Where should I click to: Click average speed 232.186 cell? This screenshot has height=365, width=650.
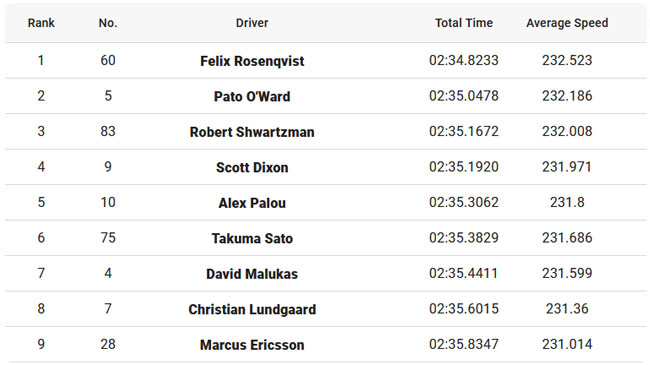pyautogui.click(x=567, y=96)
